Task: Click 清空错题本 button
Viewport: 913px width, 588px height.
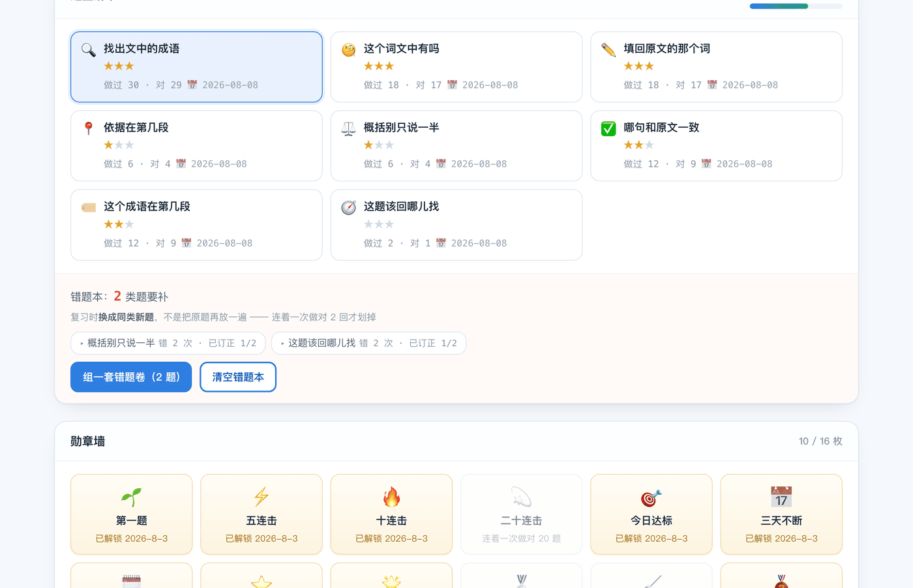Action: (238, 377)
